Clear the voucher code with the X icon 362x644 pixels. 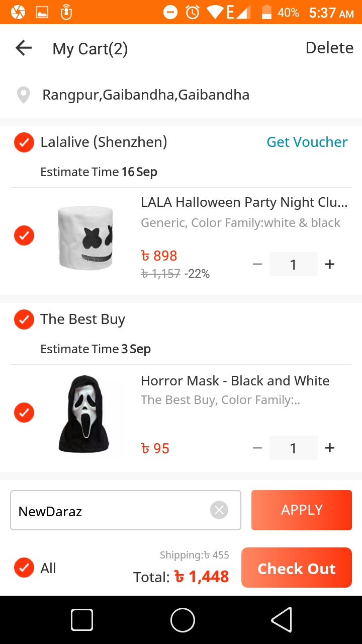(x=219, y=510)
